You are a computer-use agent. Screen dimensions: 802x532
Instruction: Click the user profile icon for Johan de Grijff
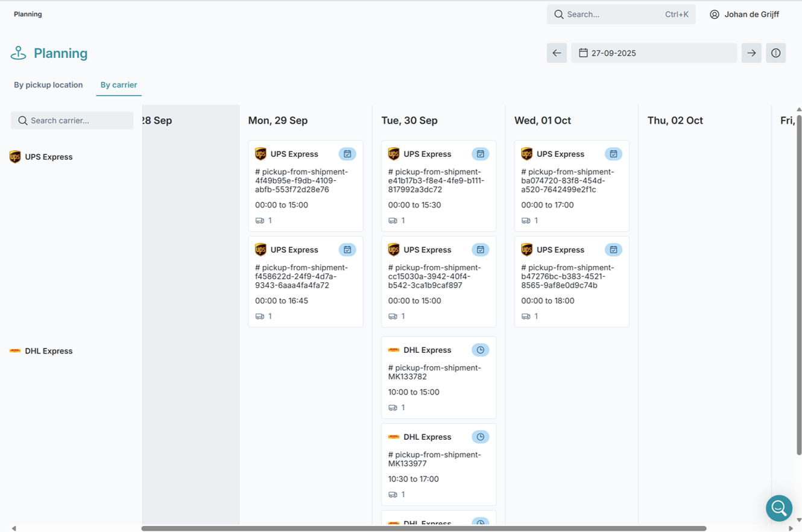pos(715,14)
